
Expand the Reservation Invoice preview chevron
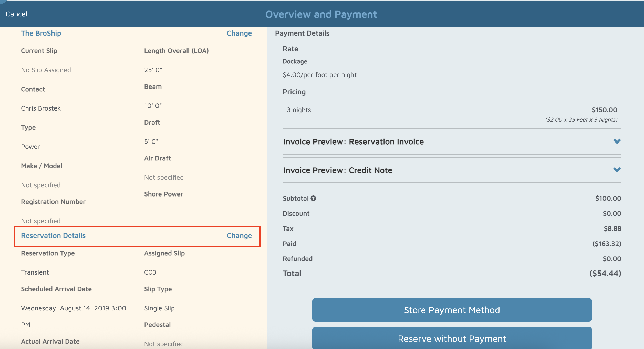(617, 141)
